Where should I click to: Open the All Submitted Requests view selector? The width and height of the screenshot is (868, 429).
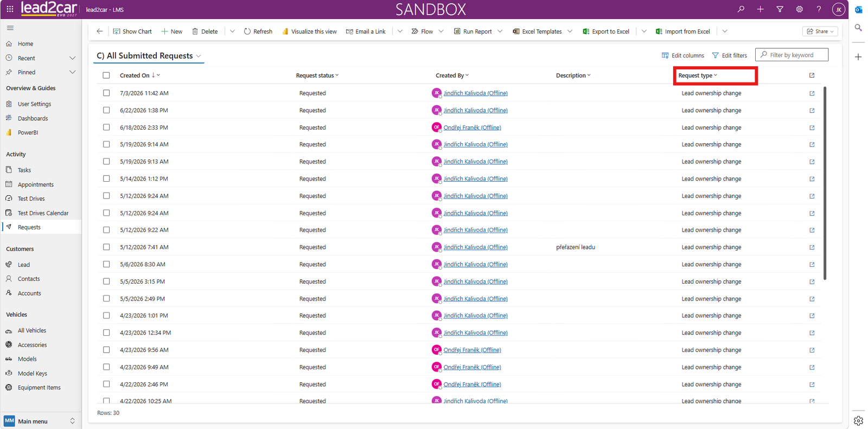(149, 56)
